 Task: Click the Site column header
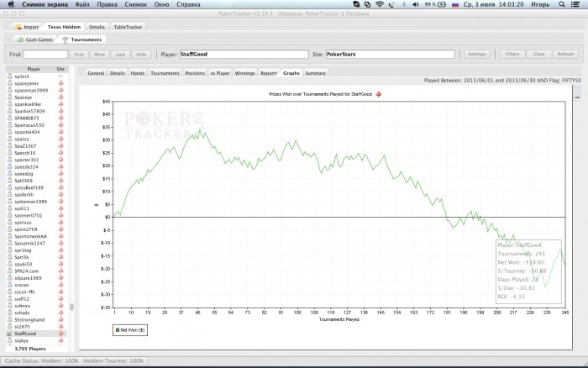pyautogui.click(x=60, y=69)
